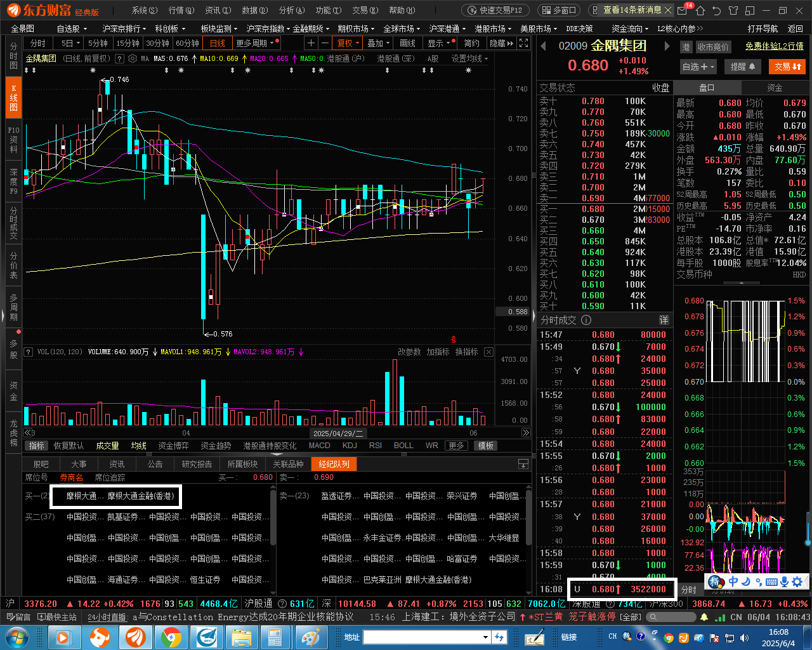Select the BOLL indicator tab
Image resolution: width=812 pixels, height=650 pixels.
(403, 446)
